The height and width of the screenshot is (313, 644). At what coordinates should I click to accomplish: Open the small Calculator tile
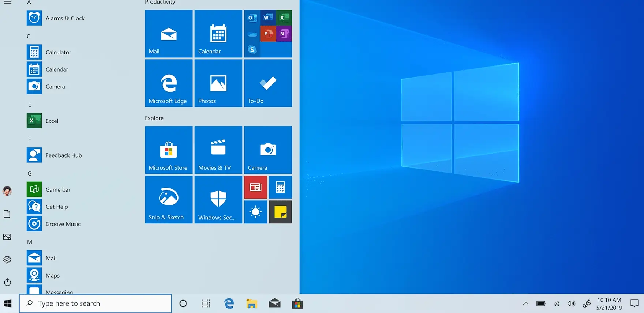pos(281,187)
